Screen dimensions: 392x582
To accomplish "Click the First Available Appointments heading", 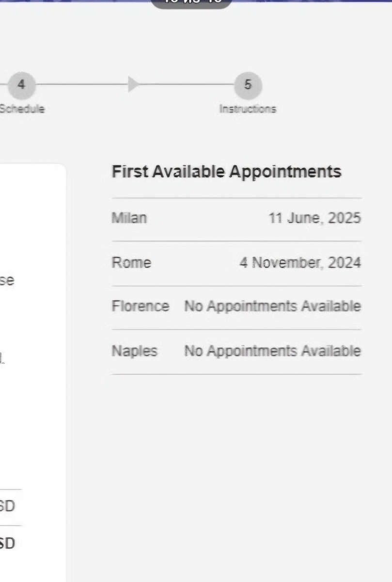I will [x=227, y=172].
